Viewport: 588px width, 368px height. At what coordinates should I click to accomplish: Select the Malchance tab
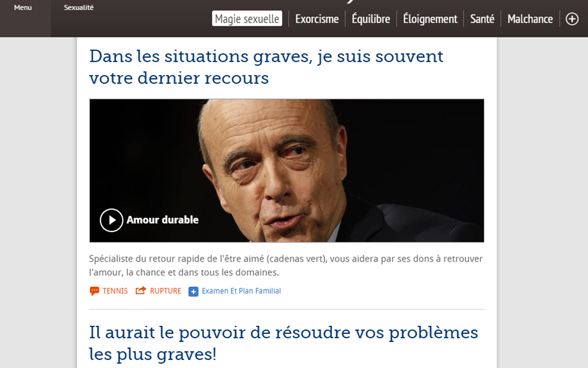tap(530, 19)
